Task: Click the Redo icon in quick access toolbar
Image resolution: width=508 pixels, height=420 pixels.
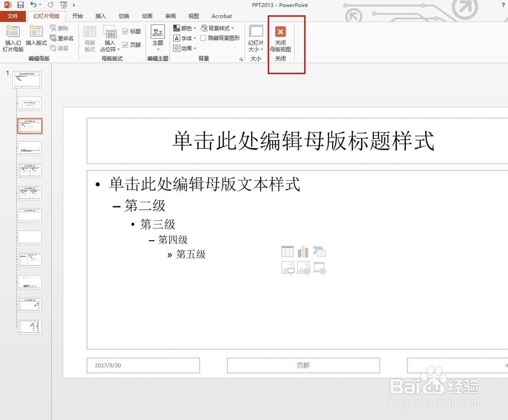Action: [x=50, y=5]
